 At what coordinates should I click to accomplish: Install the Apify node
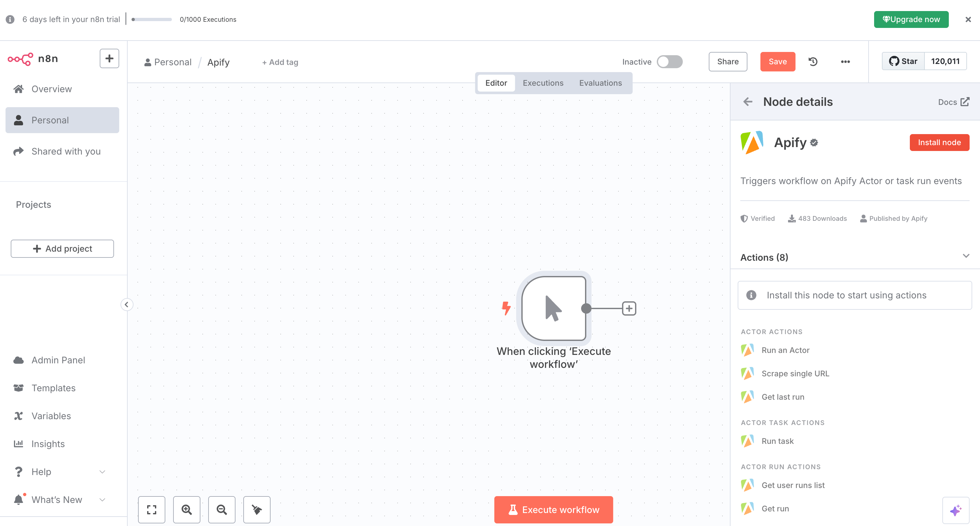(x=939, y=142)
